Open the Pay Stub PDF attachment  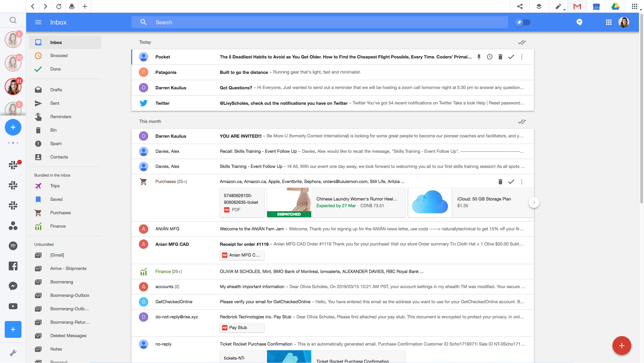242,328
